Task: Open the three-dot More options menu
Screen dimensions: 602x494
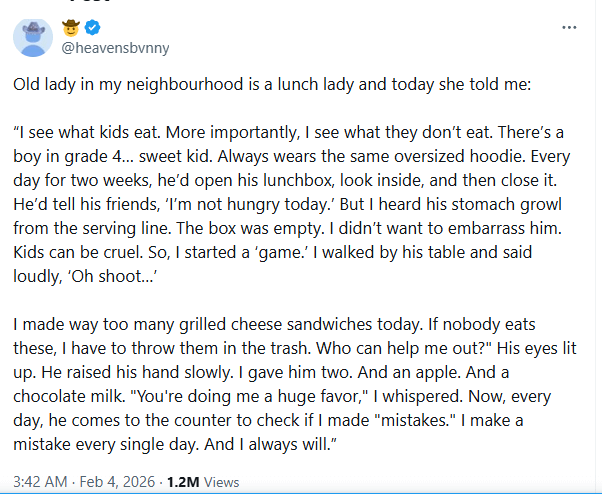Action: (569, 27)
